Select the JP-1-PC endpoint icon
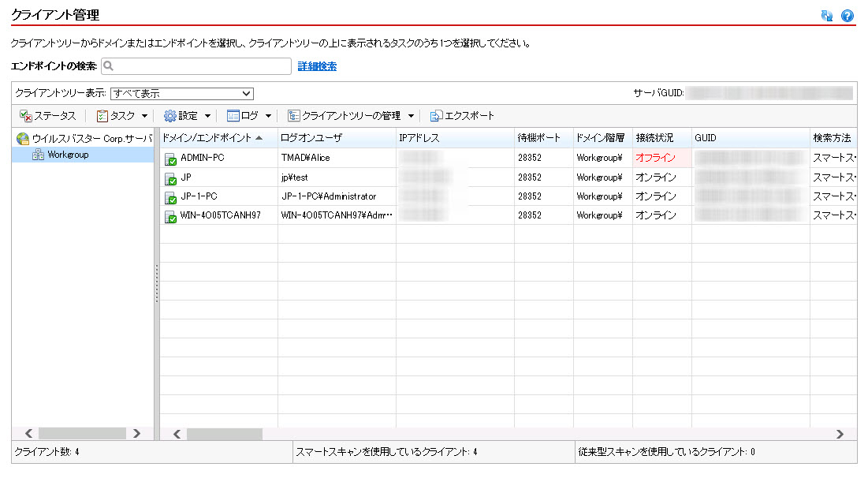 (x=170, y=197)
